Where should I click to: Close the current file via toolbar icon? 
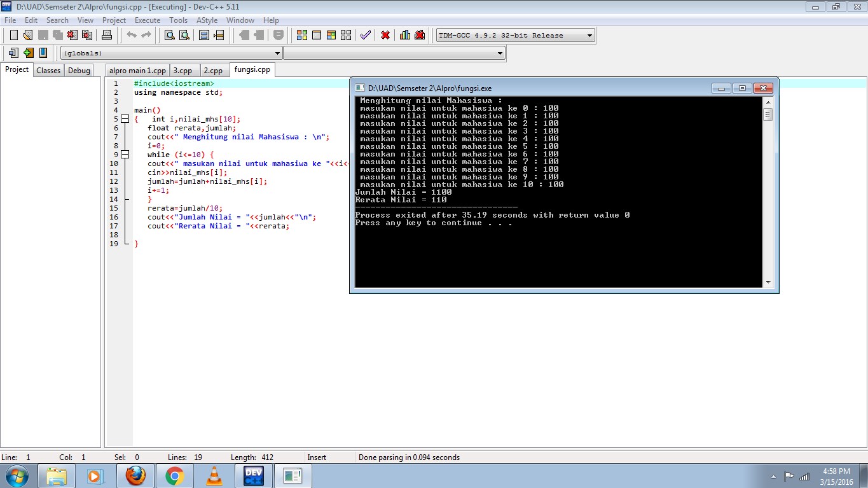click(72, 35)
